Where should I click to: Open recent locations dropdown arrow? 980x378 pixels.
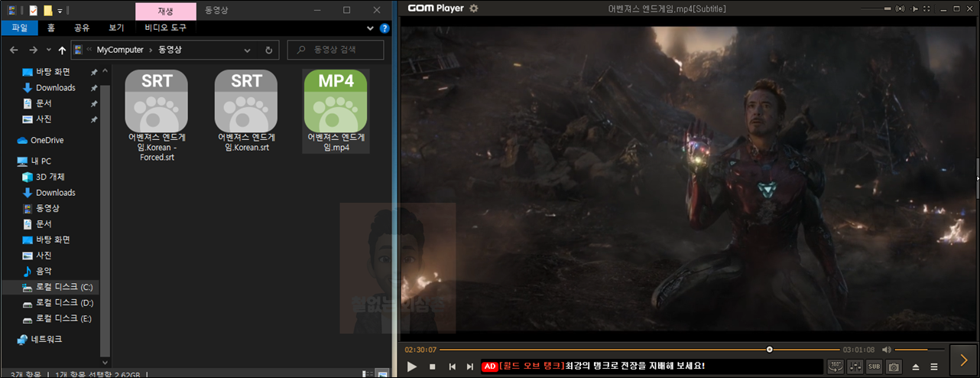47,51
